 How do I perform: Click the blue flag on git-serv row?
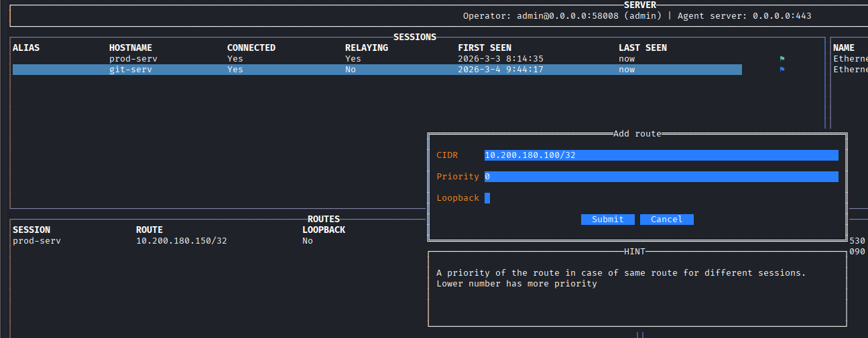(782, 70)
